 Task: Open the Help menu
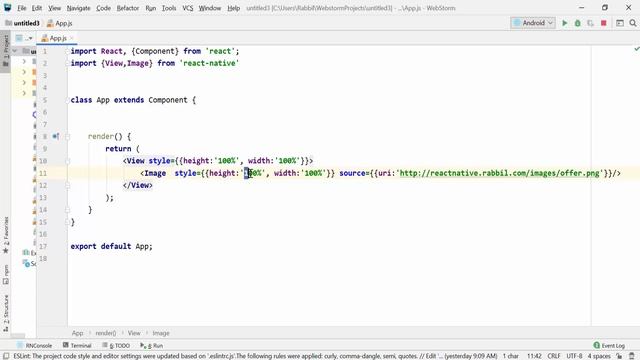[x=233, y=8]
